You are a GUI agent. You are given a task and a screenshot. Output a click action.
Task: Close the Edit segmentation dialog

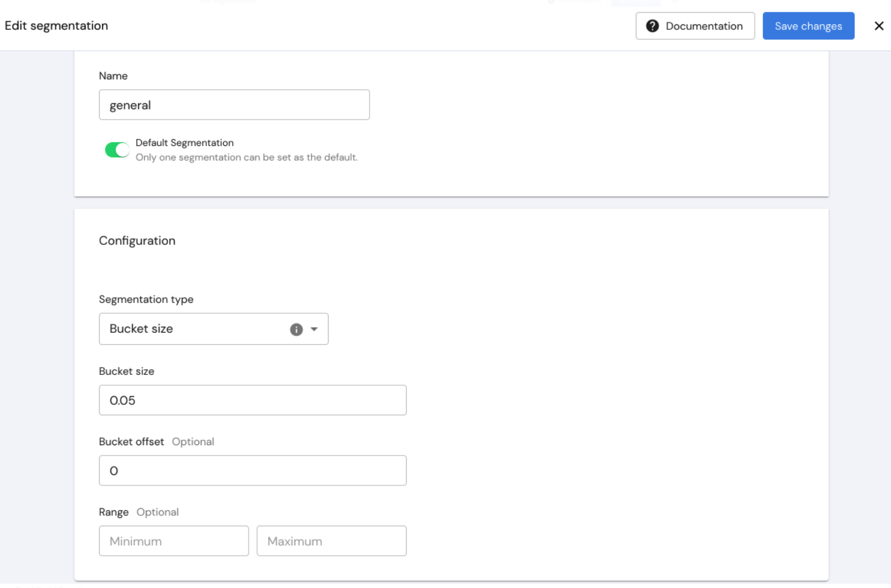879,26
